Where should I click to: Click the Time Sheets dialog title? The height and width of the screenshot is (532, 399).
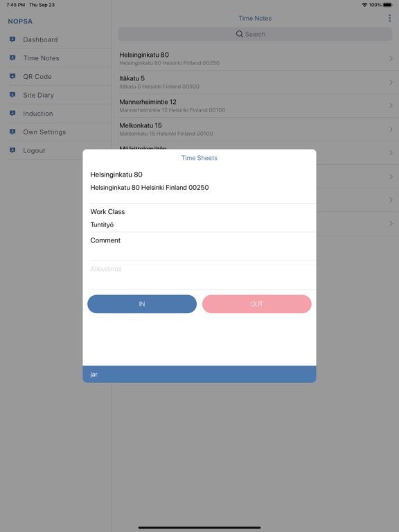(199, 158)
